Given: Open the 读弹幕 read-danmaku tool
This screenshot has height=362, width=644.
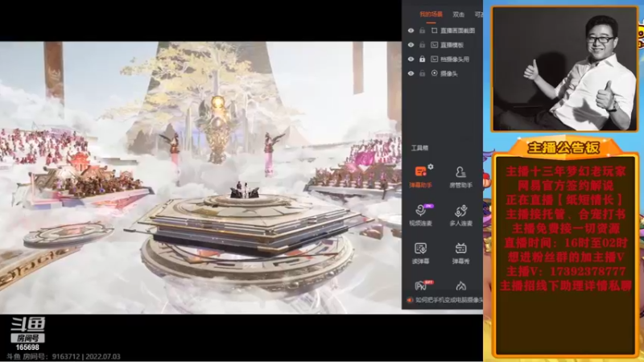Looking at the screenshot, I should point(420,253).
